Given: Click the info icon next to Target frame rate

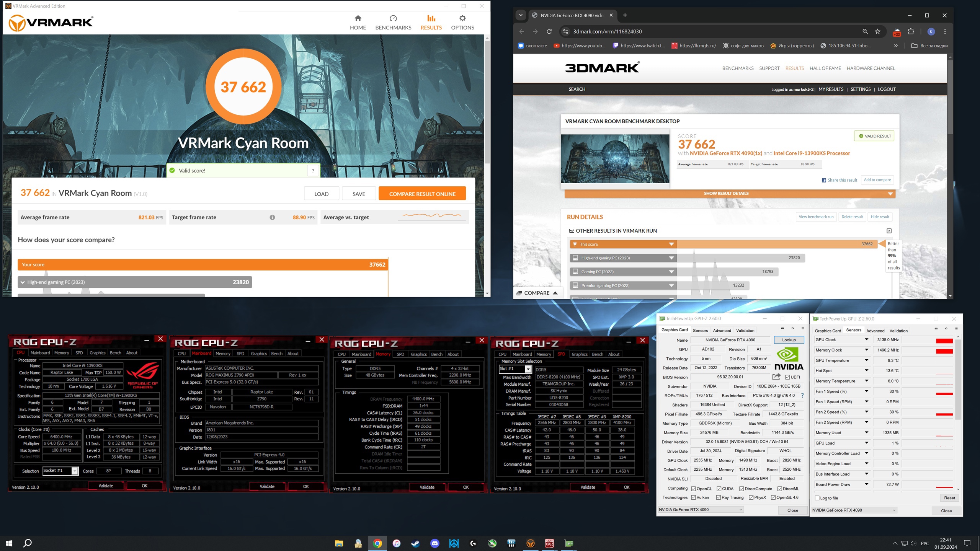Looking at the screenshot, I should (272, 217).
